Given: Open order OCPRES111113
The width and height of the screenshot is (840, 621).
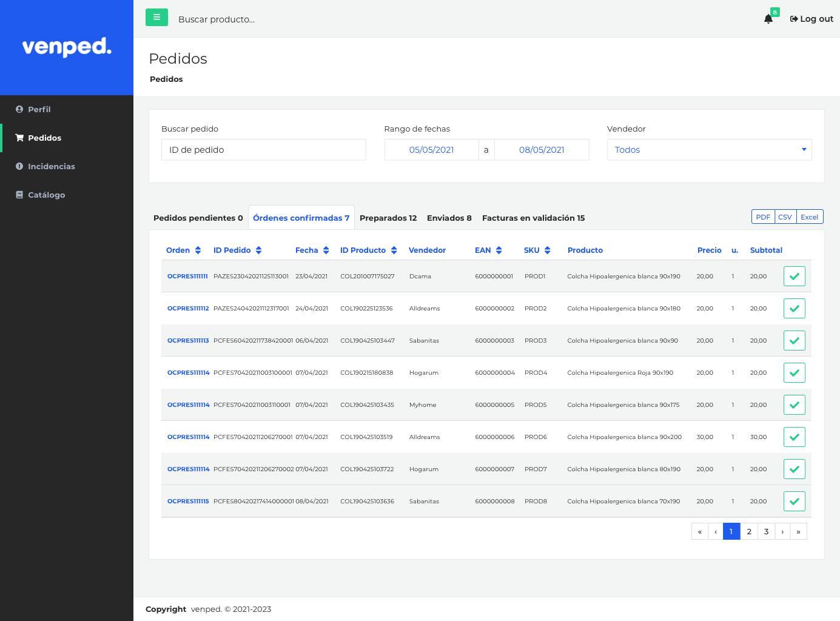Looking at the screenshot, I should pos(188,340).
